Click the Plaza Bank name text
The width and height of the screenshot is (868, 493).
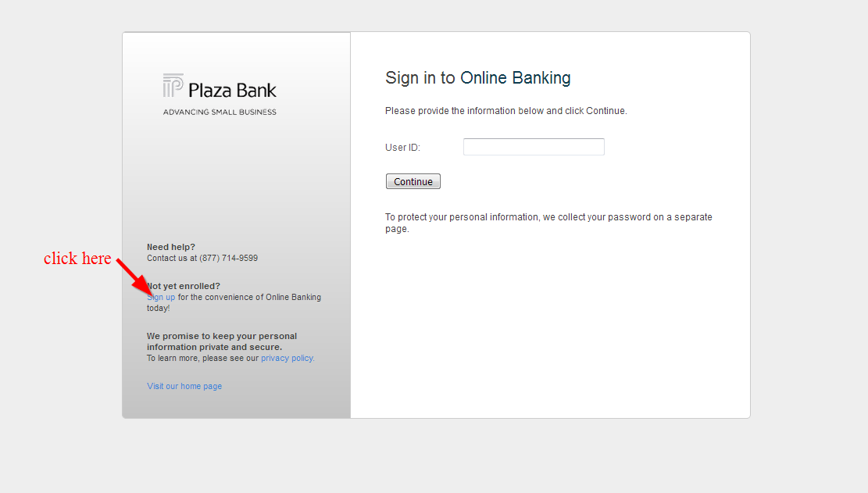point(232,90)
